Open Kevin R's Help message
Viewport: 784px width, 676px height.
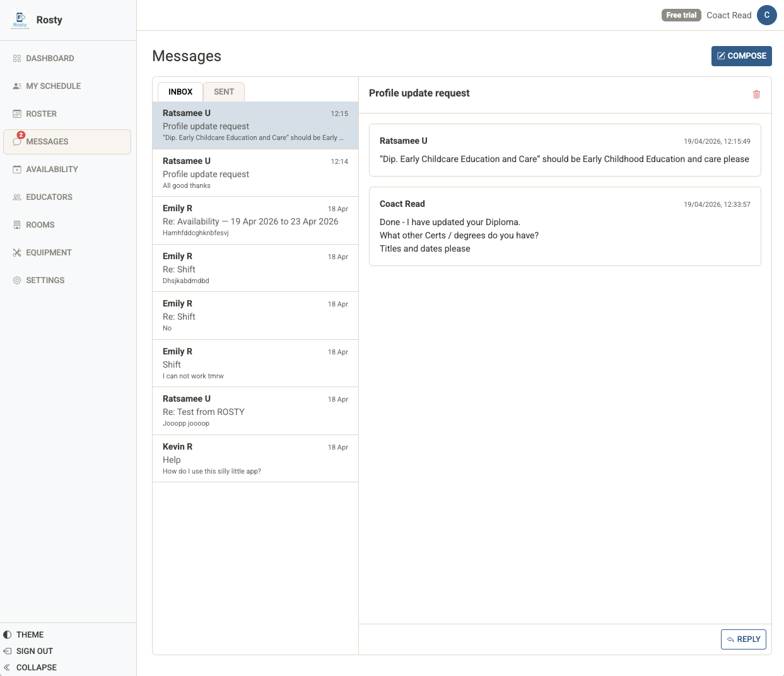(x=255, y=458)
